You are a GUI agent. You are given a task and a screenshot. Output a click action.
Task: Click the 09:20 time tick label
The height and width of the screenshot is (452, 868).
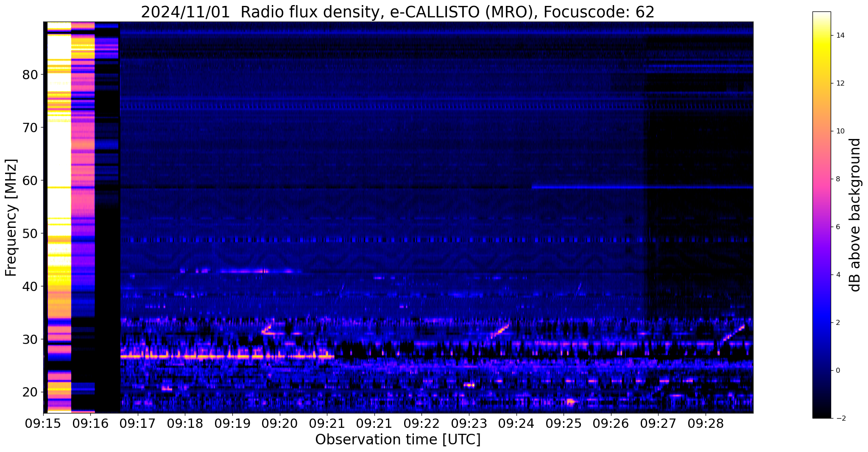tap(280, 424)
